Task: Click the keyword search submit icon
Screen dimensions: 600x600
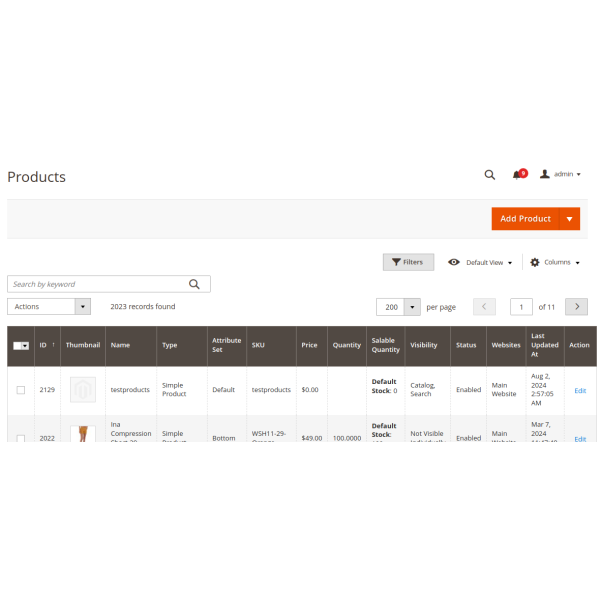Action: [x=195, y=284]
